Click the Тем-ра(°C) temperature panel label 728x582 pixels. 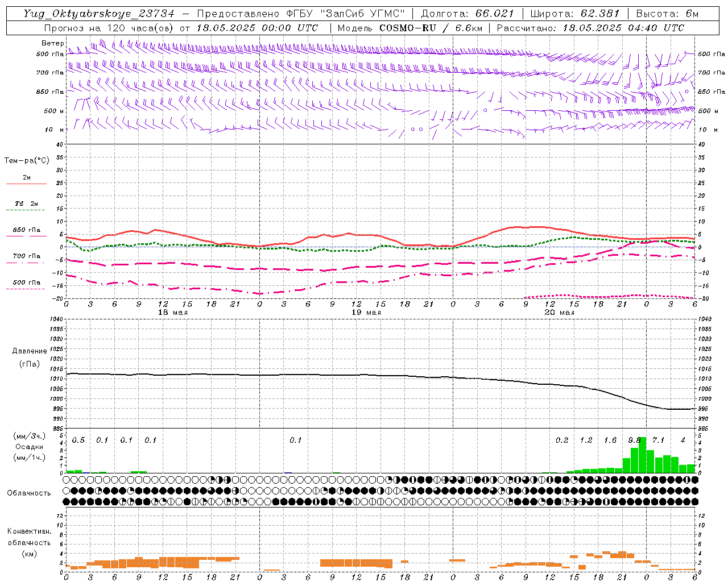point(27,161)
